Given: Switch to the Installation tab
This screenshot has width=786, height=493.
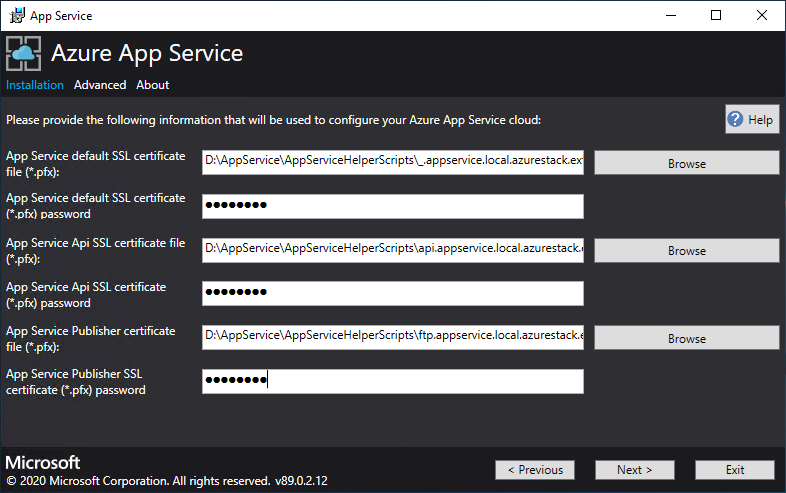Looking at the screenshot, I should click(x=35, y=85).
